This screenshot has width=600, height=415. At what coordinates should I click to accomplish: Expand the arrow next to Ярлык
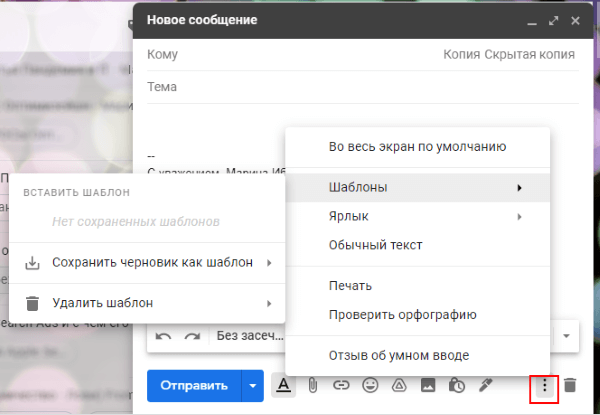click(519, 217)
